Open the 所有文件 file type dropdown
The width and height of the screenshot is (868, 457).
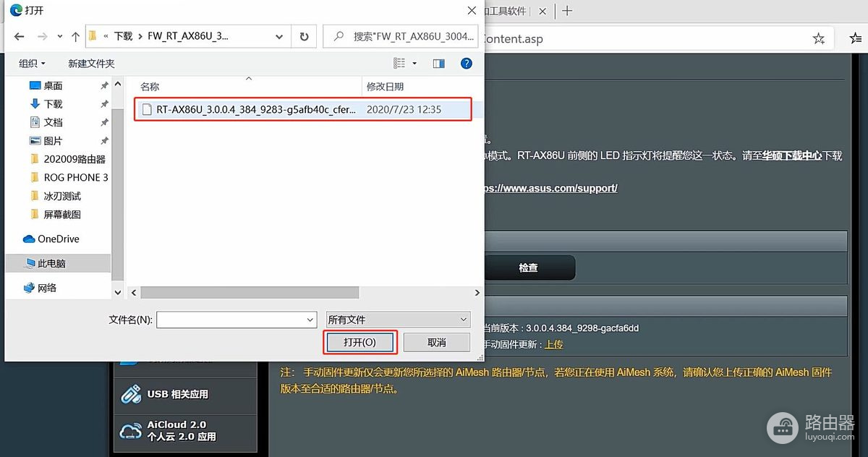[x=399, y=320]
